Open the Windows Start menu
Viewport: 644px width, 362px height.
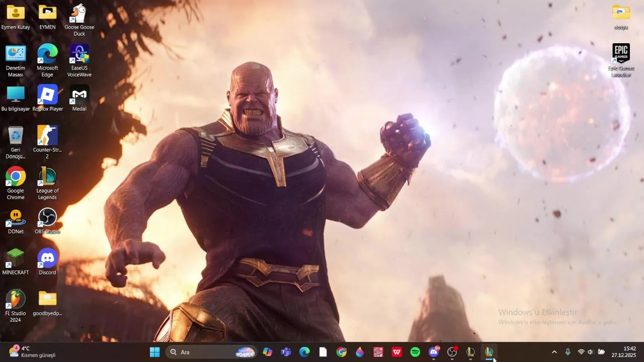coord(154,352)
